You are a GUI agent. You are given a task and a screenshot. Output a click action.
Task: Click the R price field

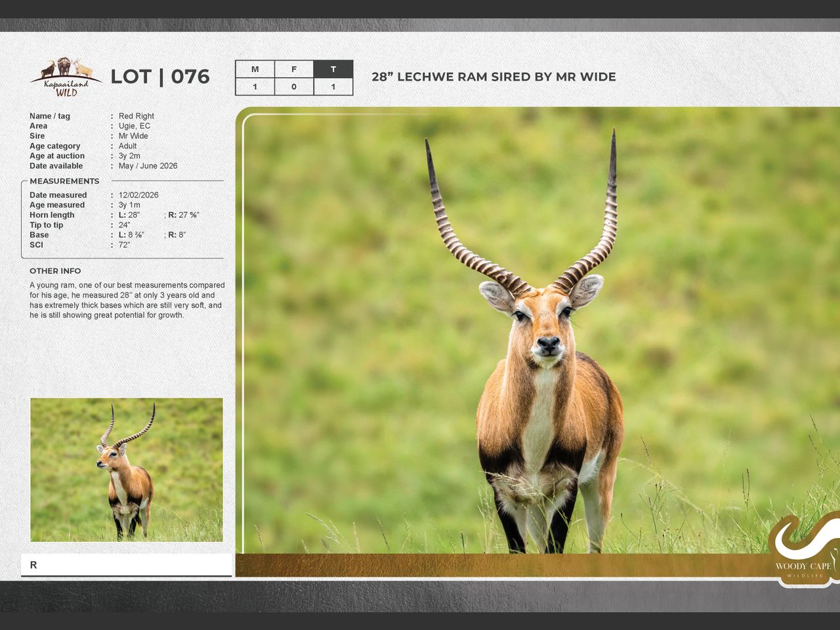tap(126, 565)
